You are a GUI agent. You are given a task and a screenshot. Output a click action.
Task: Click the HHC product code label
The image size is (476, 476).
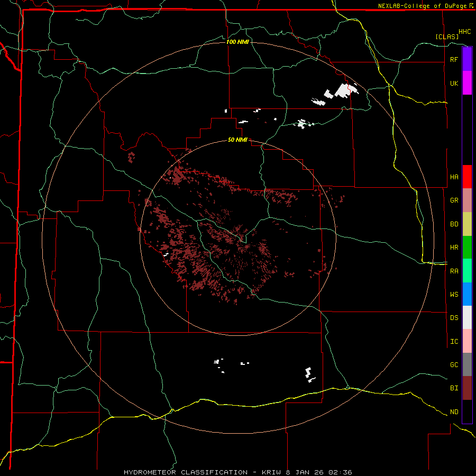click(x=465, y=32)
